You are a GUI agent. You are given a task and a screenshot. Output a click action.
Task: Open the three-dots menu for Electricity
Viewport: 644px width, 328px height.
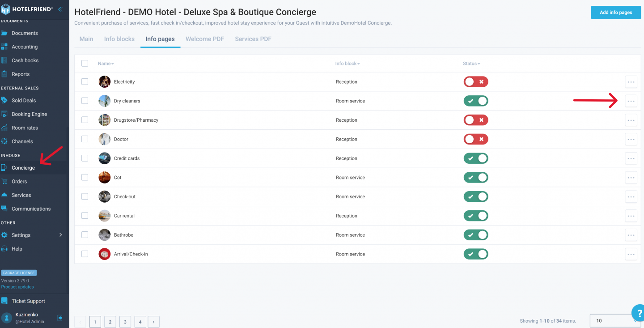pyautogui.click(x=631, y=82)
